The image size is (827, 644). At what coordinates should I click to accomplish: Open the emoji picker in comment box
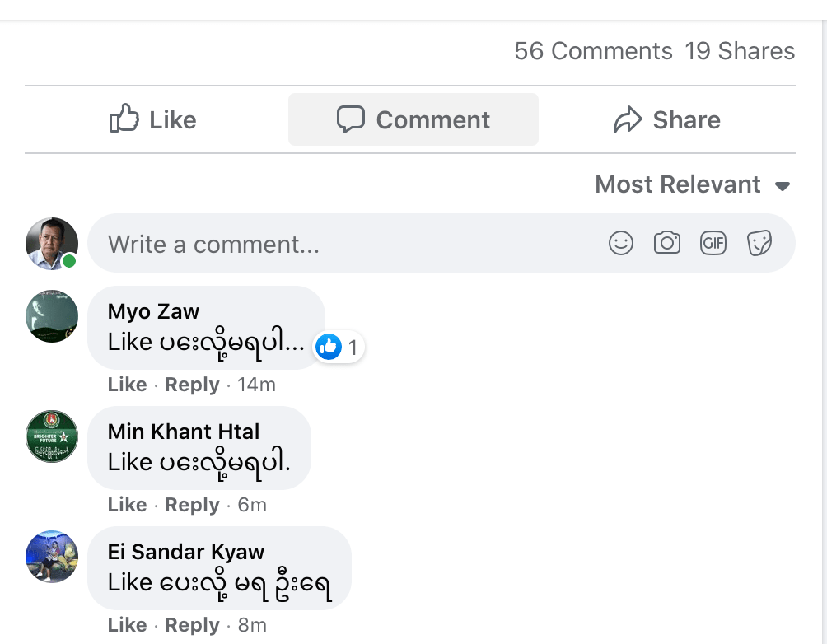pyautogui.click(x=621, y=243)
